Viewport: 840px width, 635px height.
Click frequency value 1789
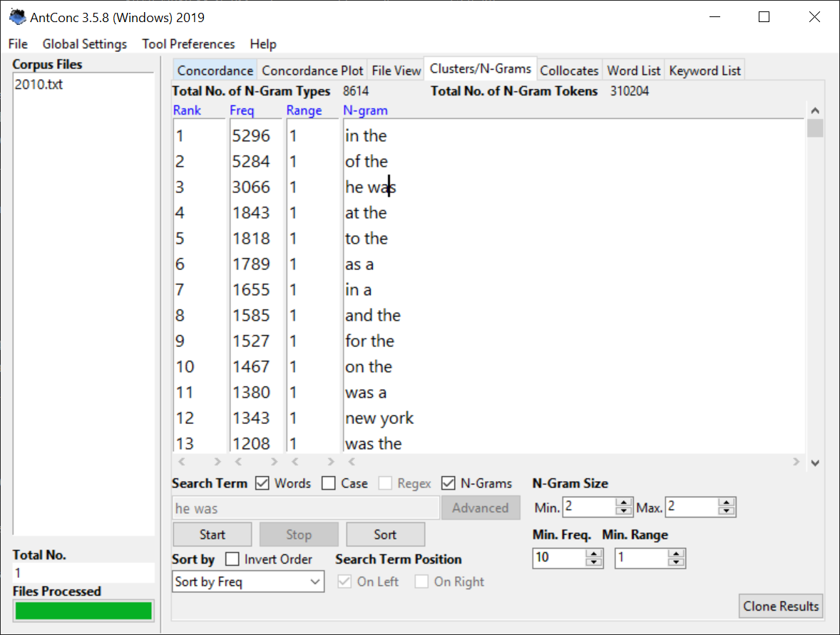(251, 264)
